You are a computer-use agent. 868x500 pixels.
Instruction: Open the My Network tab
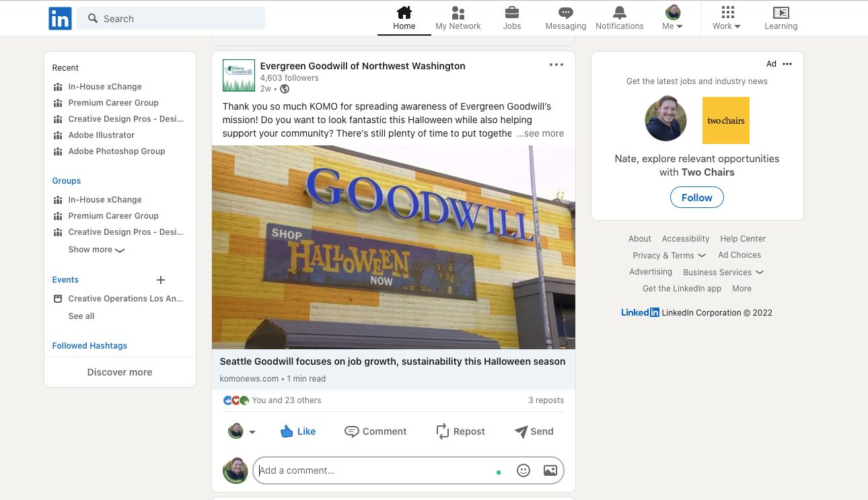pyautogui.click(x=458, y=18)
